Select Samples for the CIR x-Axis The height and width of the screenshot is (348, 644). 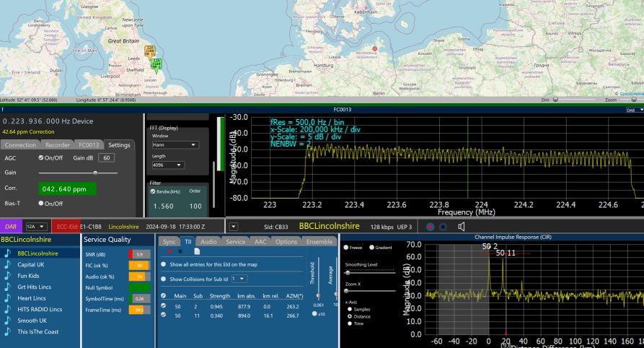point(350,308)
